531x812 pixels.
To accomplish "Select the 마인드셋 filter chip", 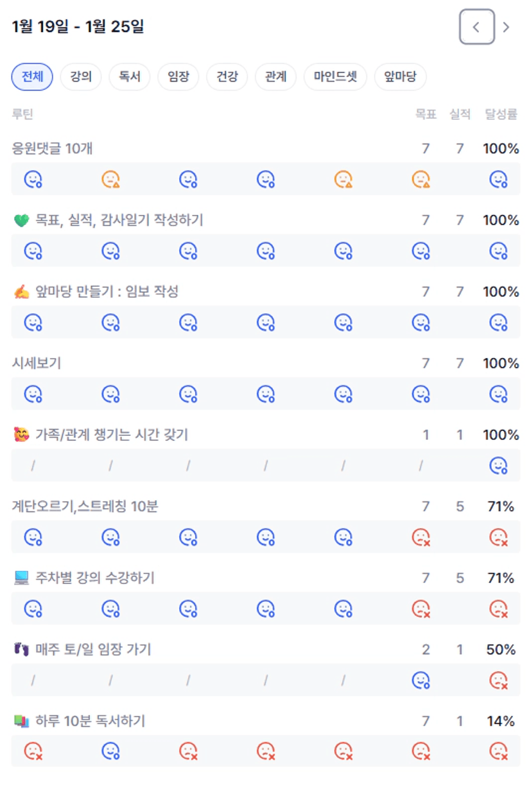I will click(335, 78).
